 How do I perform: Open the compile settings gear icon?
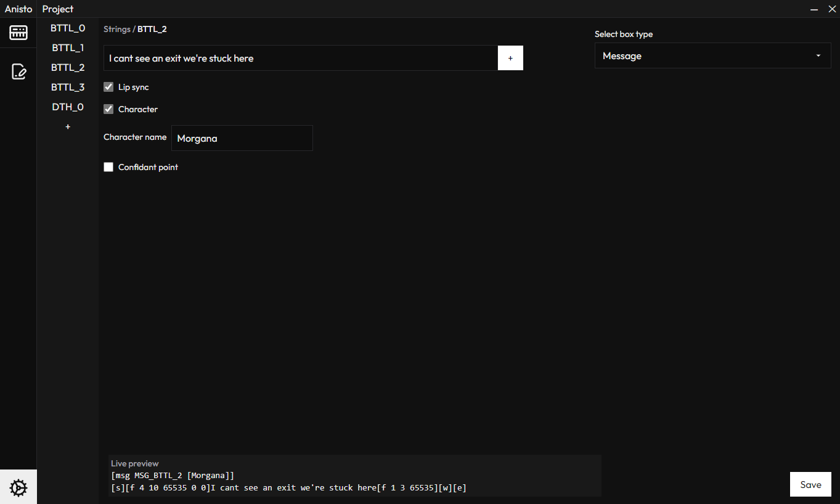pyautogui.click(x=18, y=487)
